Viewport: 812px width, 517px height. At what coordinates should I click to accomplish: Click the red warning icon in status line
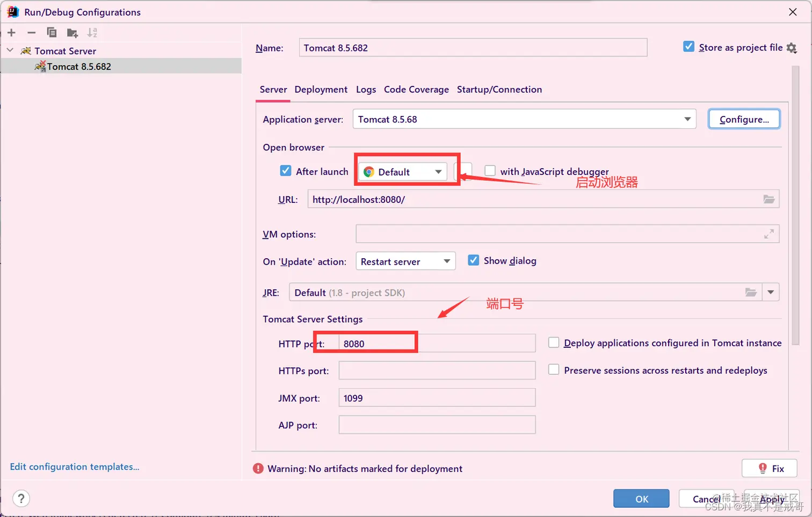[x=258, y=469]
